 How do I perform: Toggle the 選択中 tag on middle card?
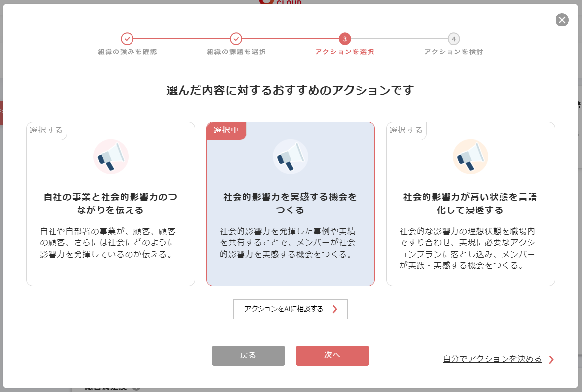point(226,131)
